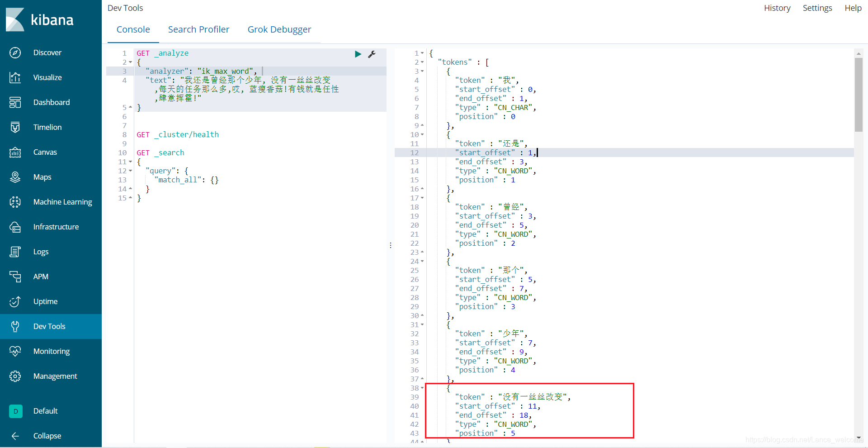Navigate to Timelion using its sidebar icon
The height and width of the screenshot is (448, 868).
click(15, 127)
